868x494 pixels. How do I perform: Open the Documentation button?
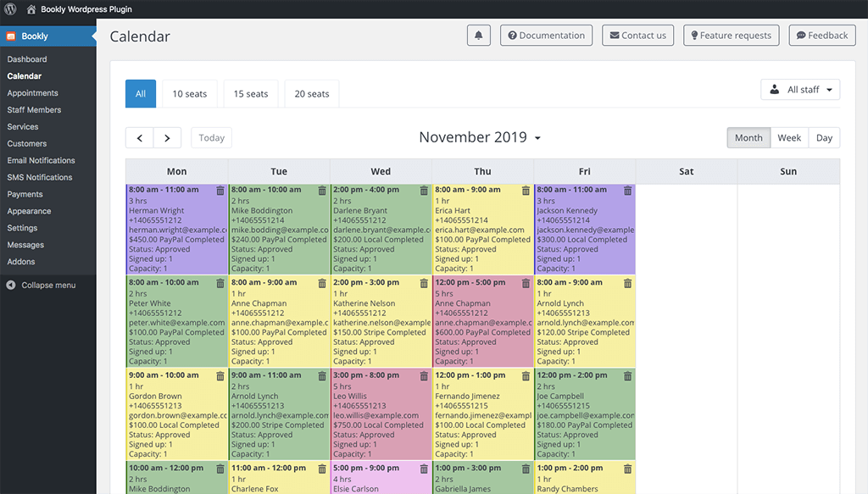click(547, 36)
